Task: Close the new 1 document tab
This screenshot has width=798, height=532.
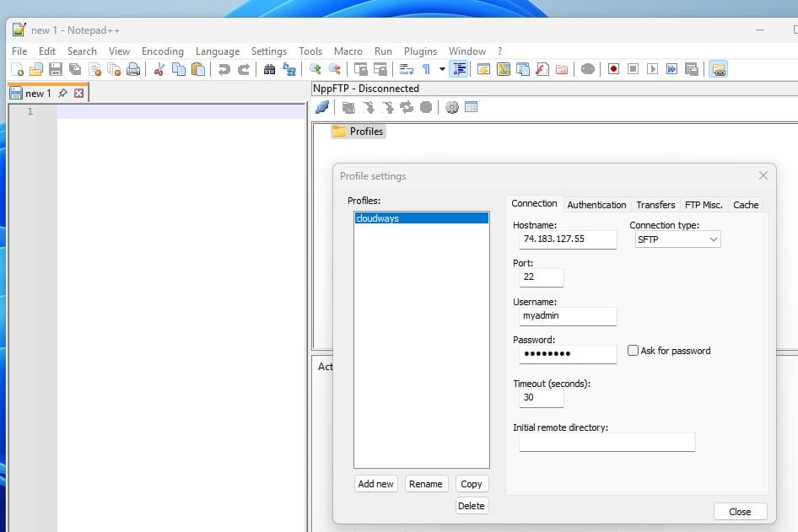Action: pos(79,93)
